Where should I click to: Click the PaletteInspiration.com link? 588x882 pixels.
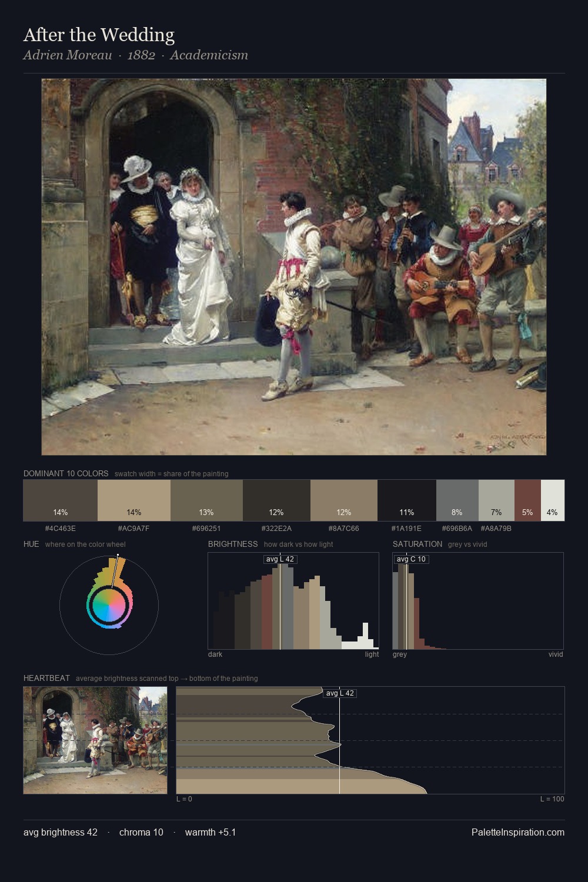click(x=518, y=832)
